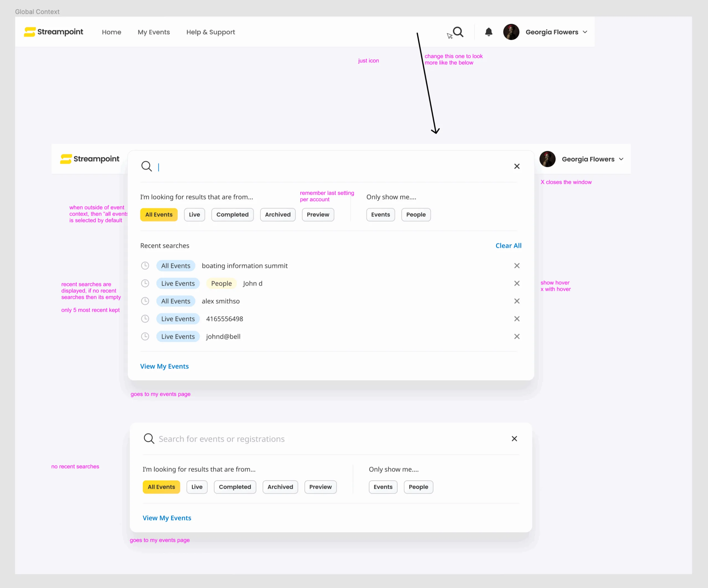Click magnifier icon in lower search panel

click(x=149, y=439)
